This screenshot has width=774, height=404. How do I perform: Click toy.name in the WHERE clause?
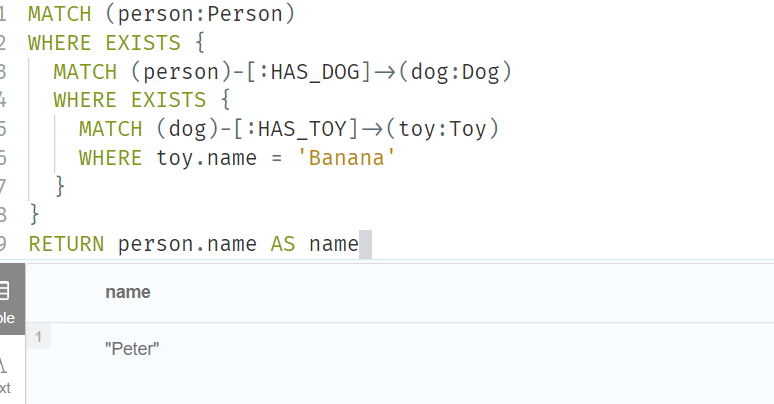tap(206, 158)
